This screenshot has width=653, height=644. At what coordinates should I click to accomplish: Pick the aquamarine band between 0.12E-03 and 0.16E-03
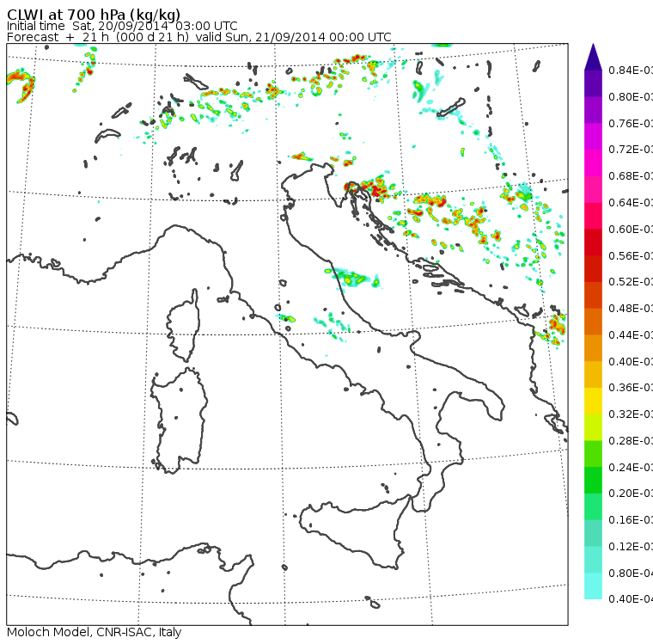pyautogui.click(x=593, y=533)
